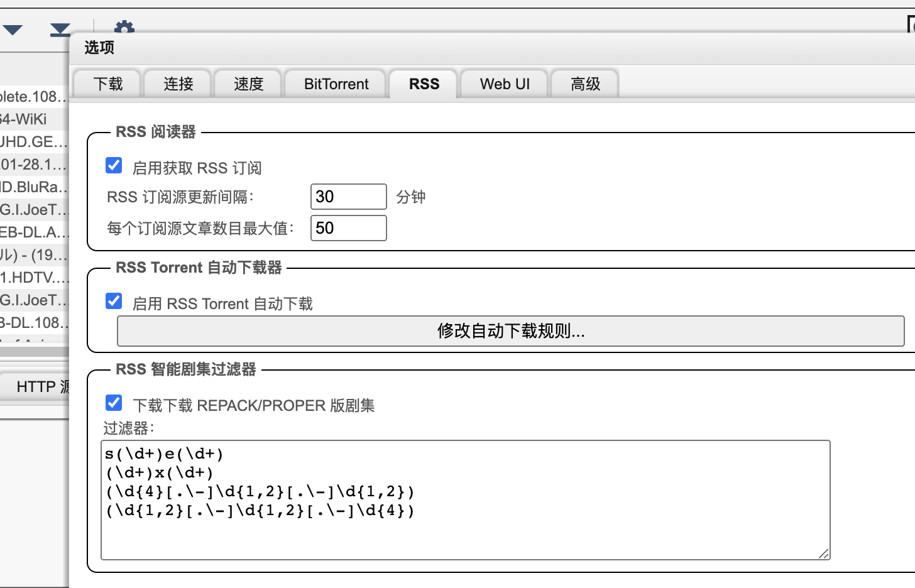Select the 速度 tab
915x588 pixels.
248,84
